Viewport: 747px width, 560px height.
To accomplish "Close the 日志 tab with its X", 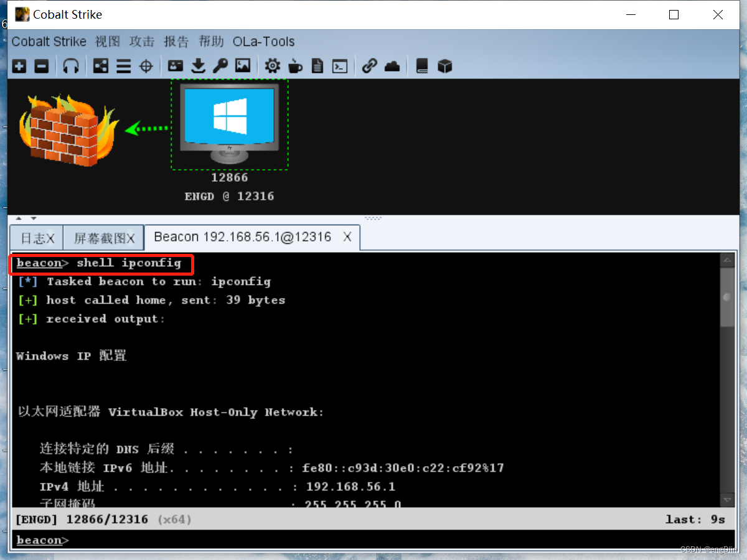I will [50, 238].
